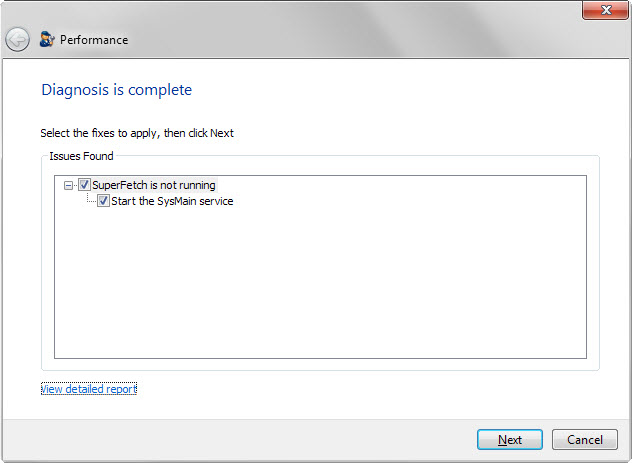632x463 pixels.
Task: Click the Next button to apply fixes
Action: (x=510, y=439)
